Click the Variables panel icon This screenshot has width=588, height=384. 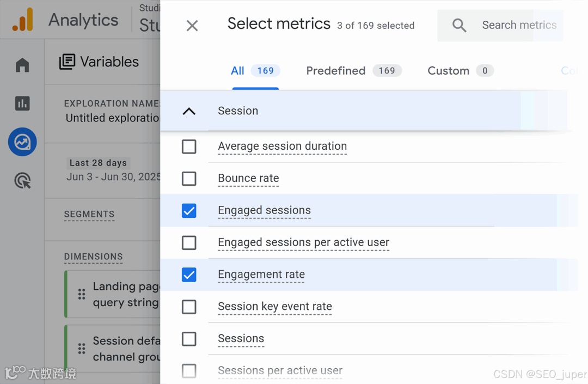coord(67,62)
